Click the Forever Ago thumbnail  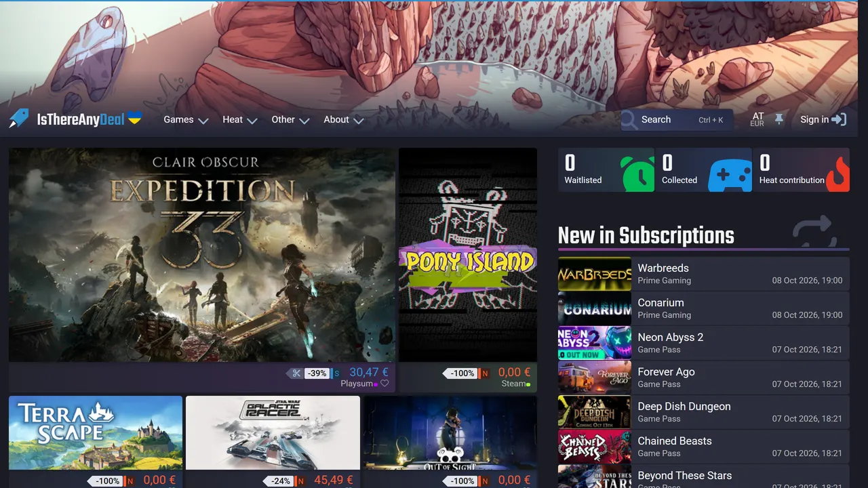[595, 378]
